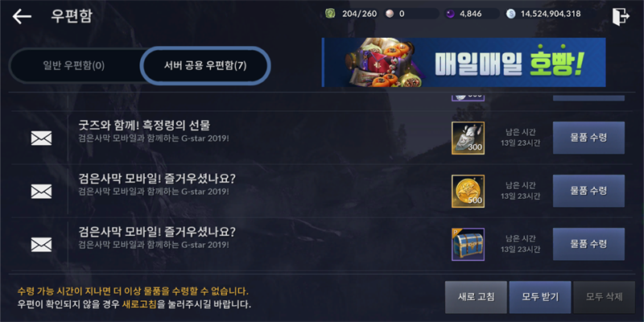The width and height of the screenshot is (644, 322).
Task: Click the 모두 삭제 delete all button
Action: click(x=605, y=297)
